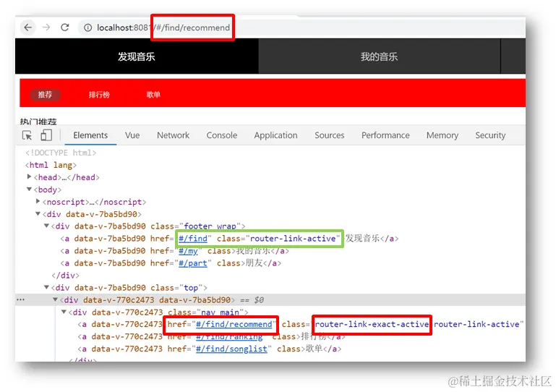Click the #/find href link
The height and width of the screenshot is (392, 556).
pos(193,239)
